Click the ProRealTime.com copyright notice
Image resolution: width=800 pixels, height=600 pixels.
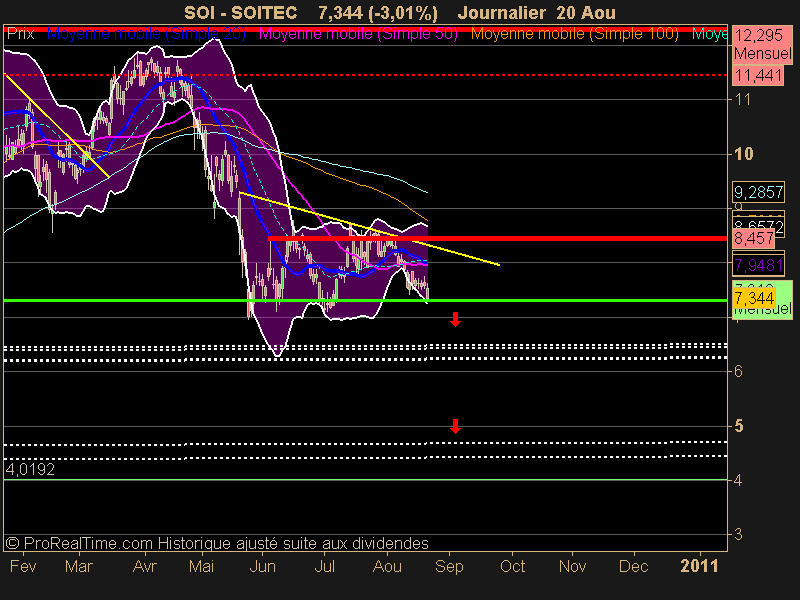[217, 543]
